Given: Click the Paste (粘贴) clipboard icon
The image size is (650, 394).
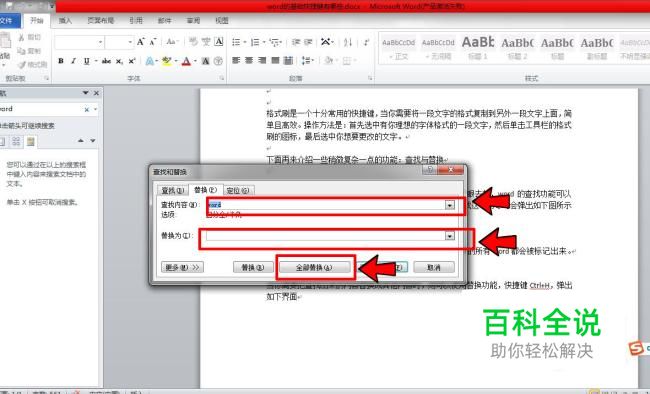Looking at the screenshot, I should (x=5, y=41).
